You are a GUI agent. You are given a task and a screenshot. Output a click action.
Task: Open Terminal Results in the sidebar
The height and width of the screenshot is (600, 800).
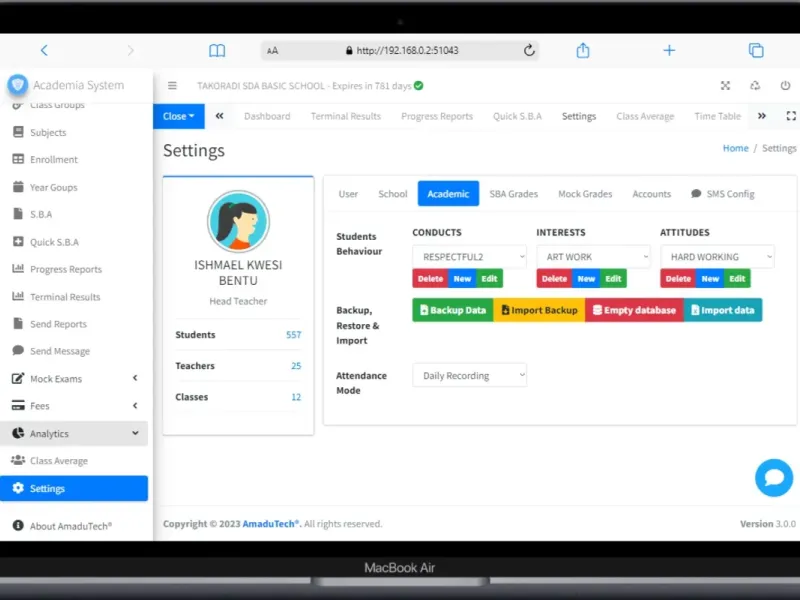tap(74, 296)
